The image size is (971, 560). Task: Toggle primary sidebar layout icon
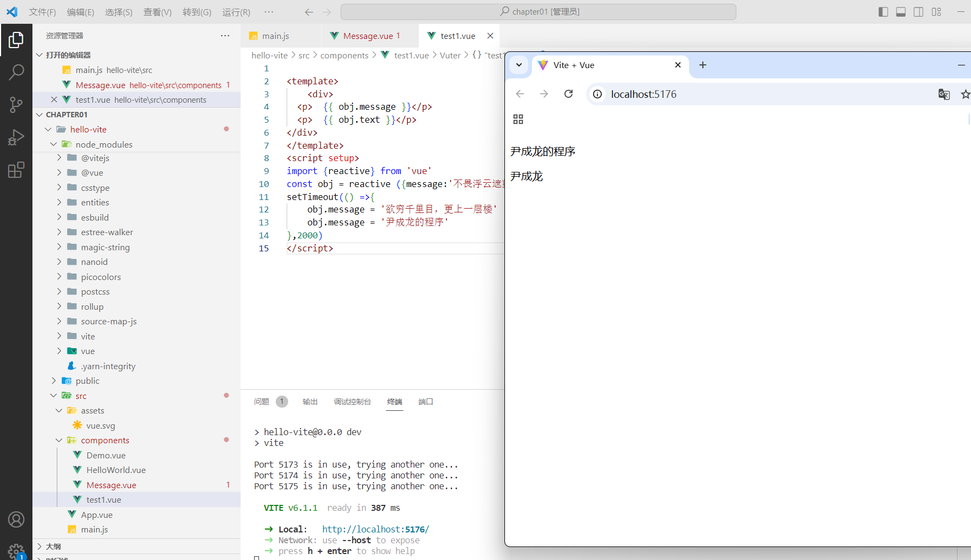tap(883, 12)
